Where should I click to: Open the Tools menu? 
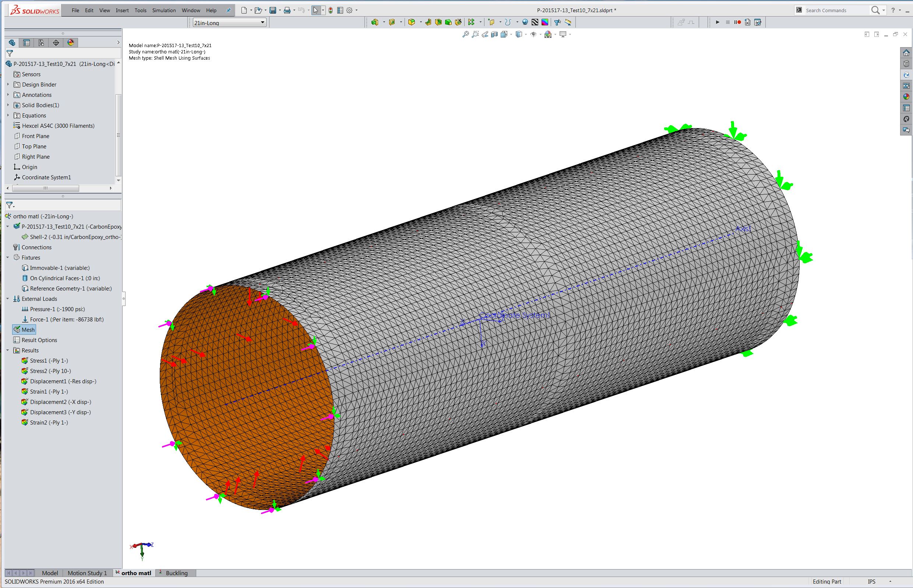click(141, 10)
